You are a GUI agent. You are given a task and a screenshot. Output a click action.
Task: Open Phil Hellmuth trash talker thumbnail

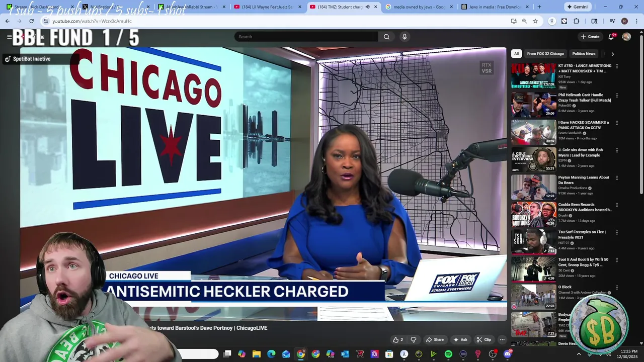coord(534,104)
